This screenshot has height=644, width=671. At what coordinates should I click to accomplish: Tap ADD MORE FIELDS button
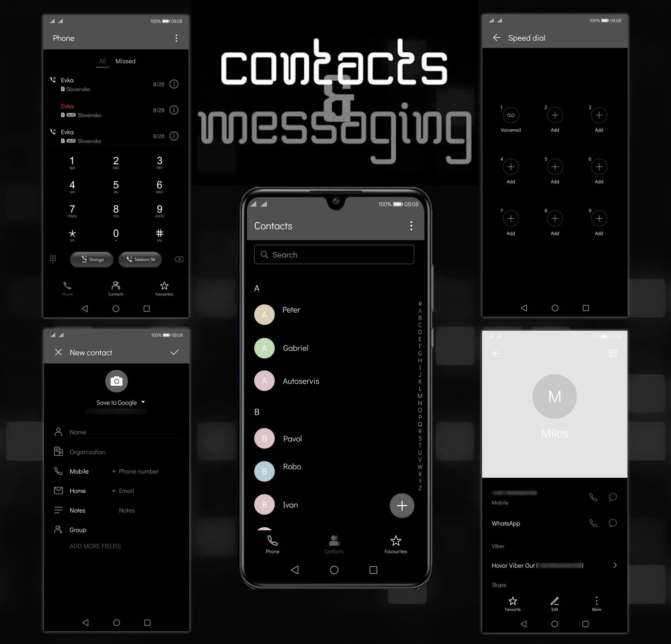click(x=95, y=545)
